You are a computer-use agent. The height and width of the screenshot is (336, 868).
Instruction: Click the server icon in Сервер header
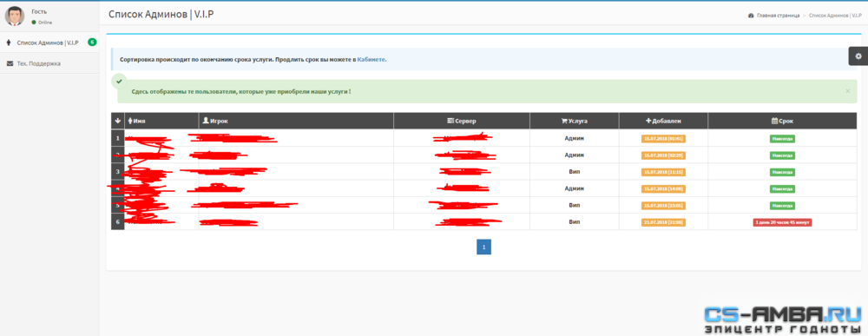[450, 121]
